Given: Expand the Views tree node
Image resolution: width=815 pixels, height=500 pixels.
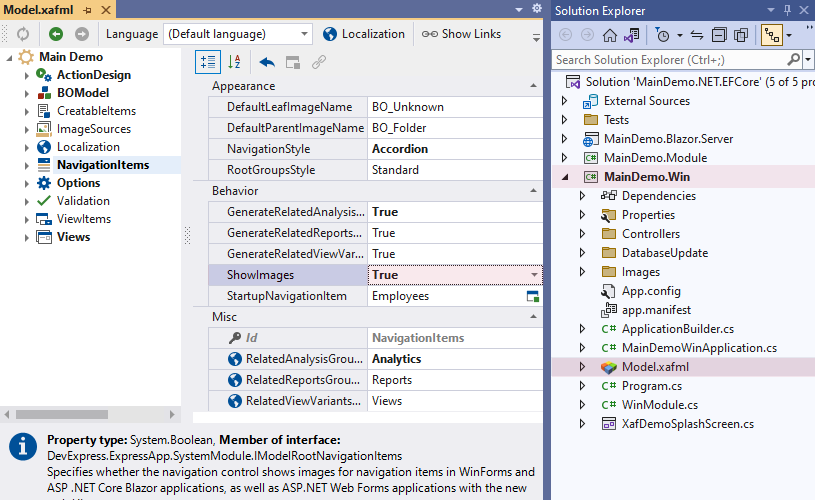Looking at the screenshot, I should point(27,238).
